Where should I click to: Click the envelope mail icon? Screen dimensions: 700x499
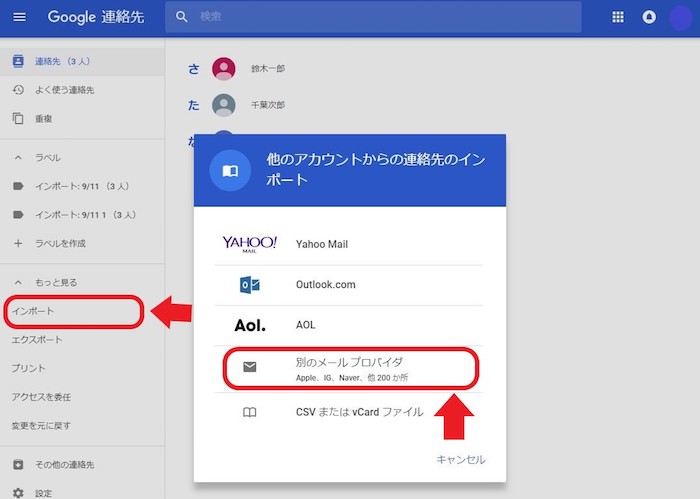(x=250, y=367)
